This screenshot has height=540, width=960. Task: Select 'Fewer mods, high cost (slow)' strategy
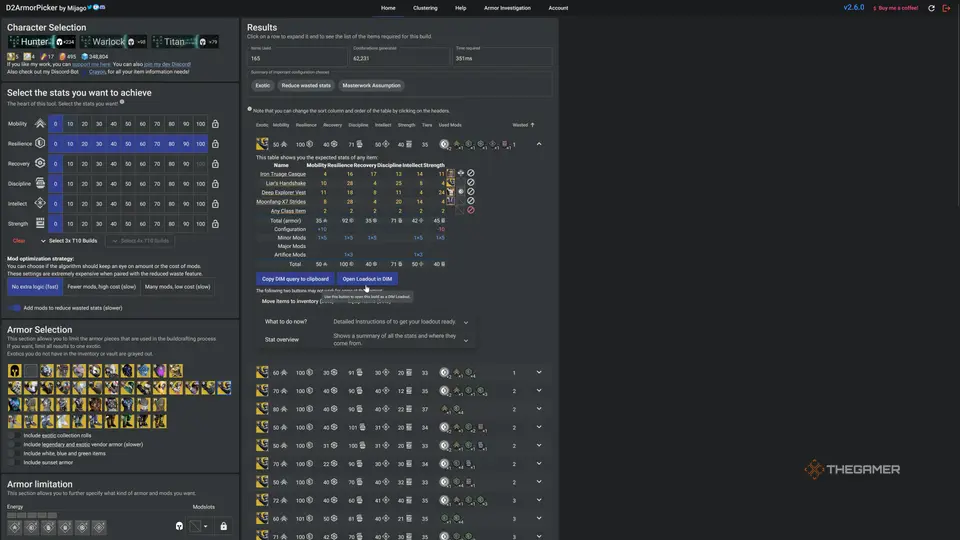[x=102, y=287]
